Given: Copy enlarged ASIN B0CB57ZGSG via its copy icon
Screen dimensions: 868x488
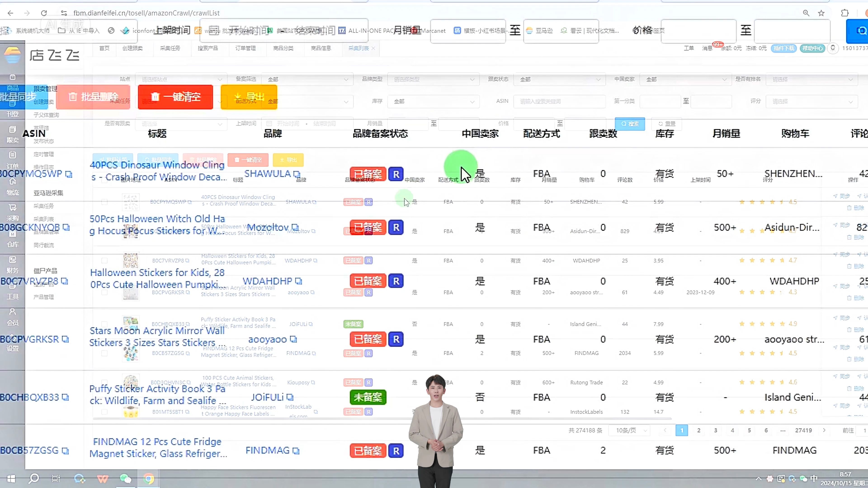Looking at the screenshot, I should tap(65, 451).
